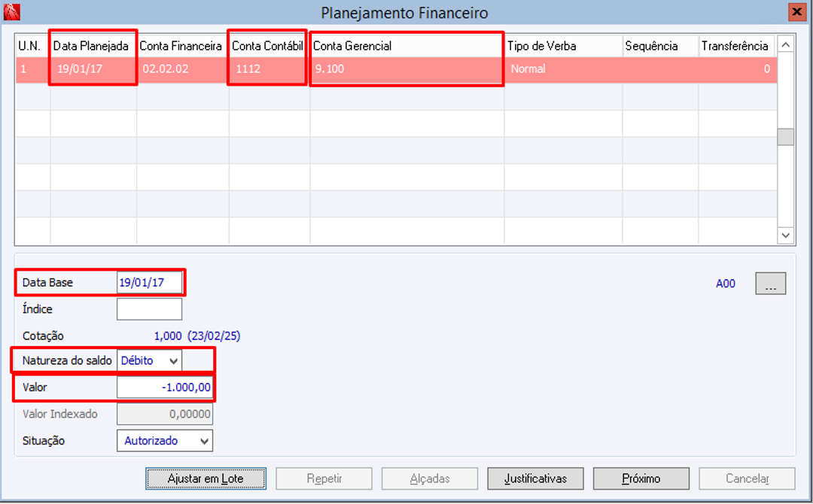
Task: Click the Próximo button
Action: click(641, 478)
